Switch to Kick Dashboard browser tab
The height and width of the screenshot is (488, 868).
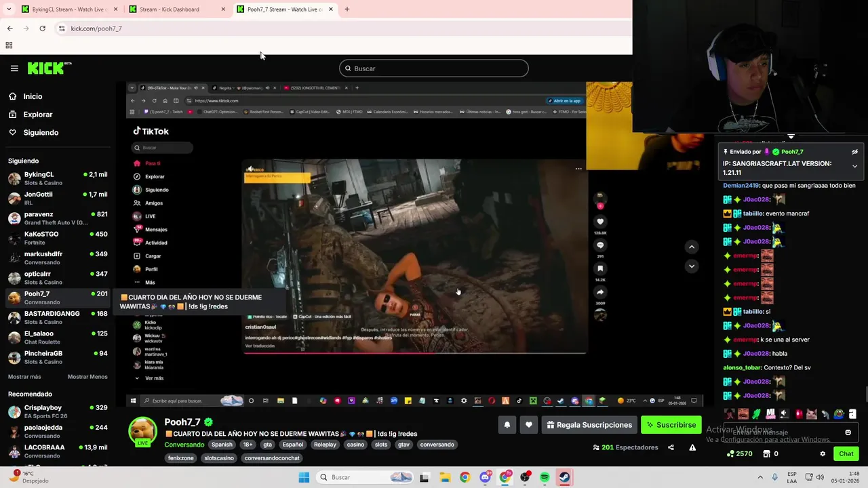pyautogui.click(x=176, y=9)
